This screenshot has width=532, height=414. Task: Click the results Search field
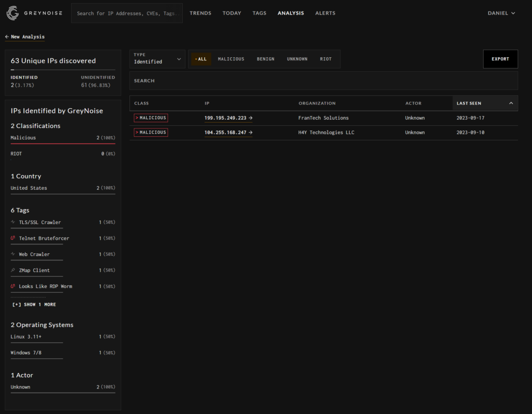(x=324, y=81)
